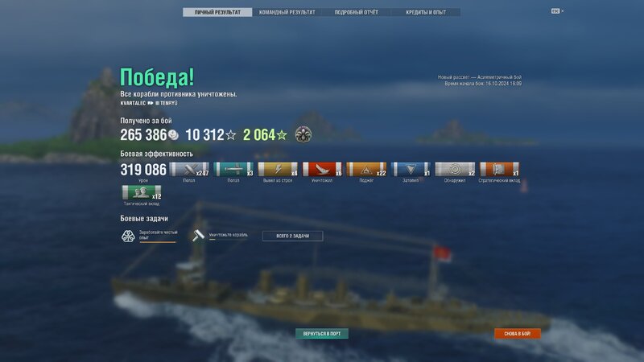Image resolution: width=644 pixels, height=362 pixels.
Task: Click the Вернуться в порт button
Action: click(322, 334)
